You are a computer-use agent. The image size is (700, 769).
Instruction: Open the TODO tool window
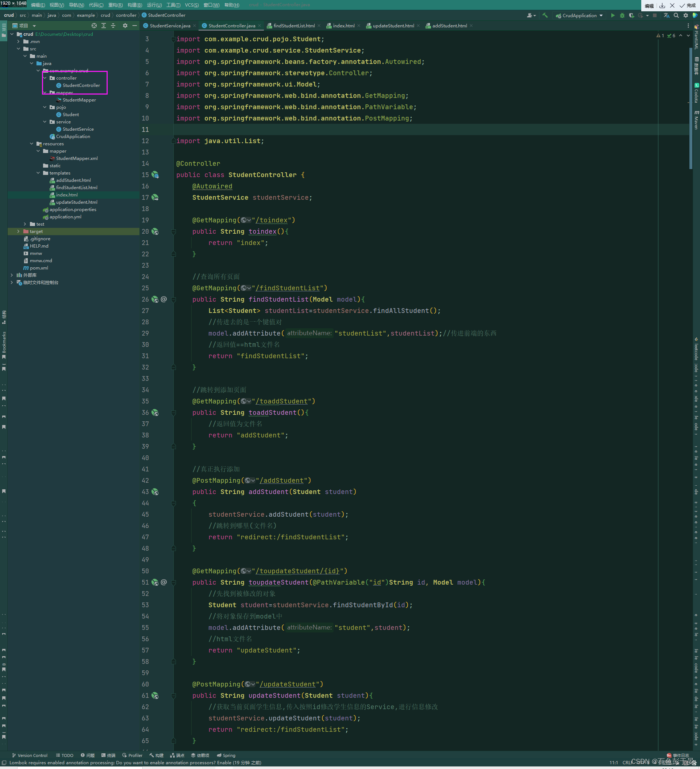coord(65,755)
